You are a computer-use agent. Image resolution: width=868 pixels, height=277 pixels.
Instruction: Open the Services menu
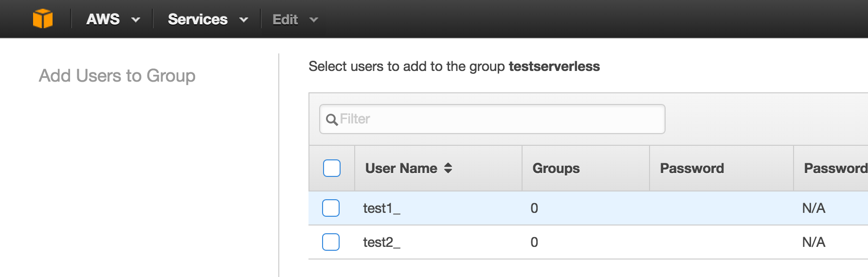coord(198,19)
